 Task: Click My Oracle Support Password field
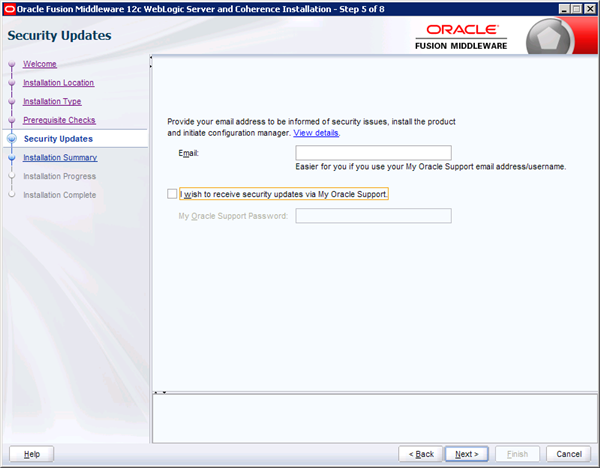tap(373, 216)
